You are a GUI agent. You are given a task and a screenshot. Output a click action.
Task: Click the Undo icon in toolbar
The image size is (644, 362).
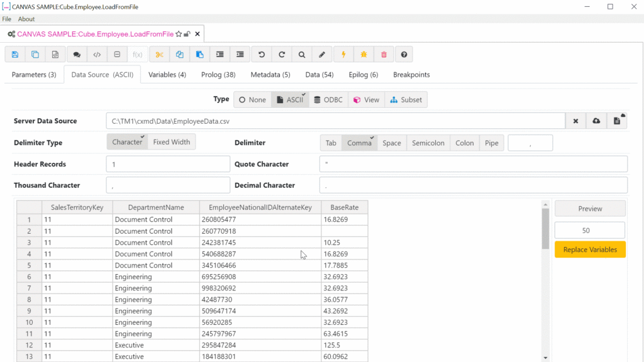tap(262, 55)
